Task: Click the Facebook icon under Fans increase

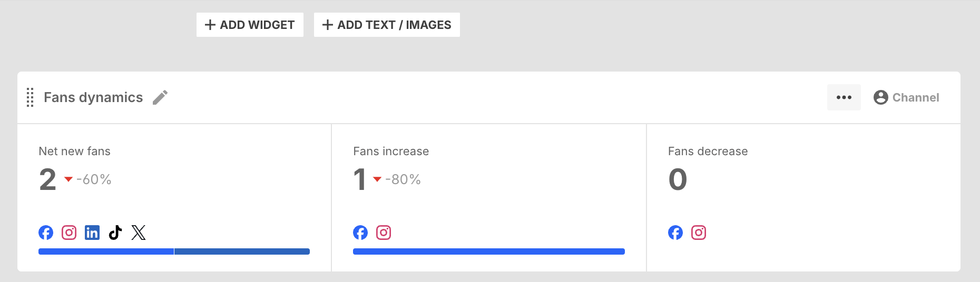Action: 360,233
